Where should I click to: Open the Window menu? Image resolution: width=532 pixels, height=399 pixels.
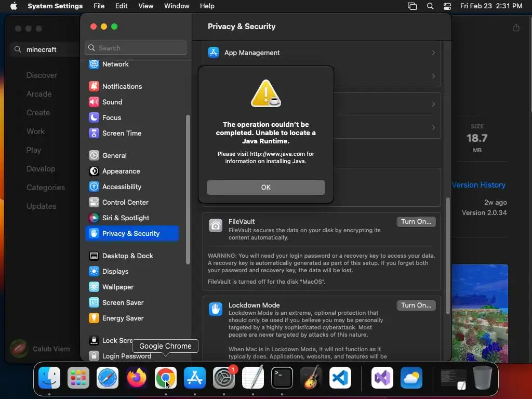tap(177, 6)
